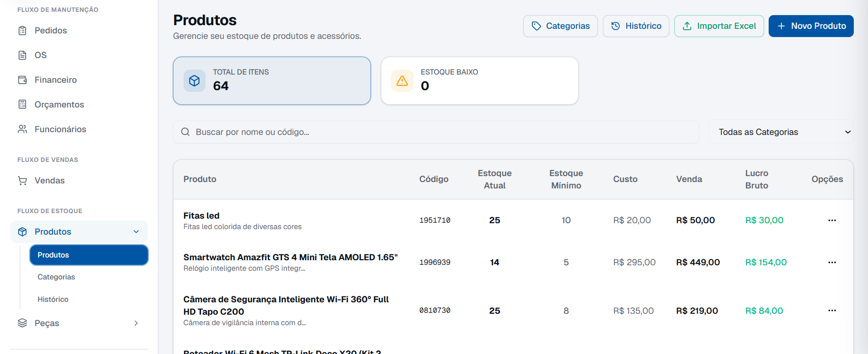Click the Peças layers icon
868x354 pixels.
[22, 323]
